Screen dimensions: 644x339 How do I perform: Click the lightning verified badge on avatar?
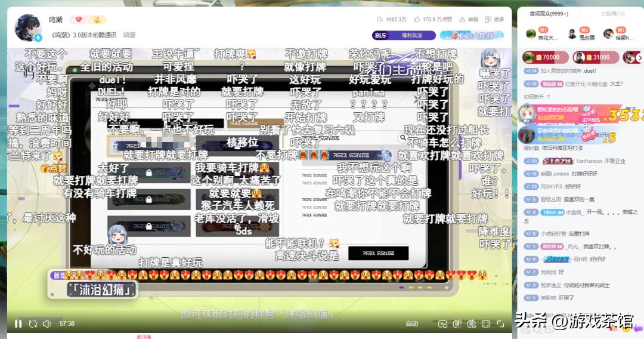(38, 38)
